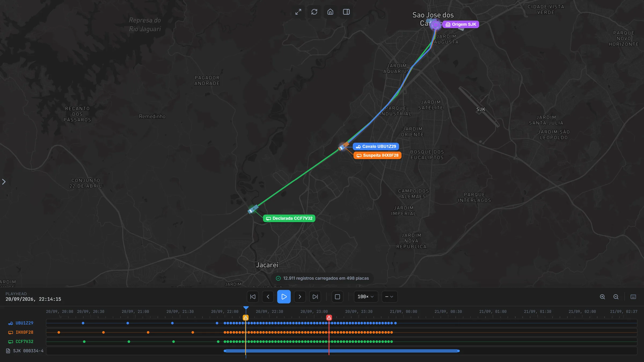The width and height of the screenshot is (644, 362).
Task: Click the Declarada CCF7V32 map label
Action: pyautogui.click(x=289, y=218)
